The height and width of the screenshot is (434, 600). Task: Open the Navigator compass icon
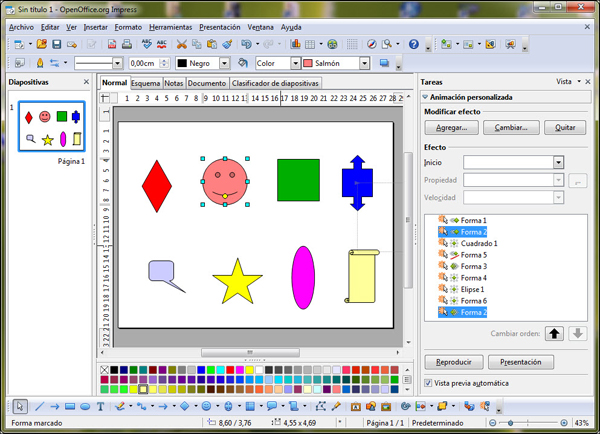[372, 44]
